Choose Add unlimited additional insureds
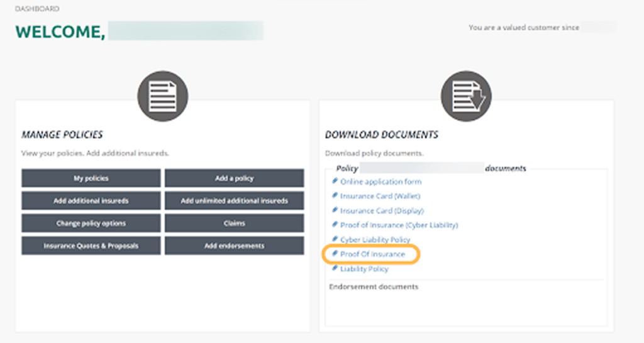 [x=234, y=201]
